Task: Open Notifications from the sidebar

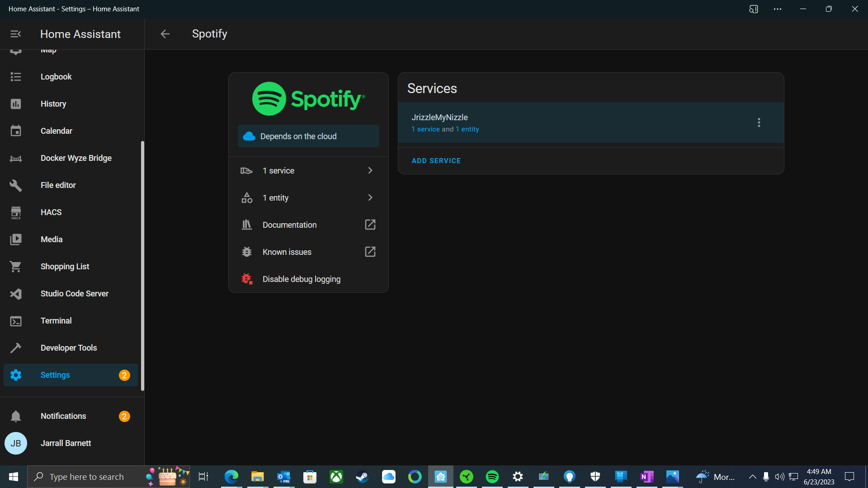Action: pyautogui.click(x=16, y=416)
